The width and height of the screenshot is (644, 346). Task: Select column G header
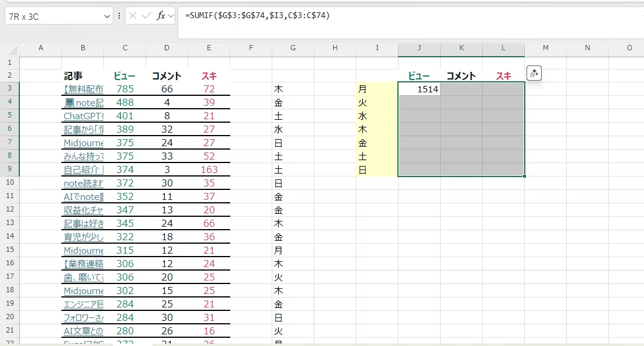(293, 48)
